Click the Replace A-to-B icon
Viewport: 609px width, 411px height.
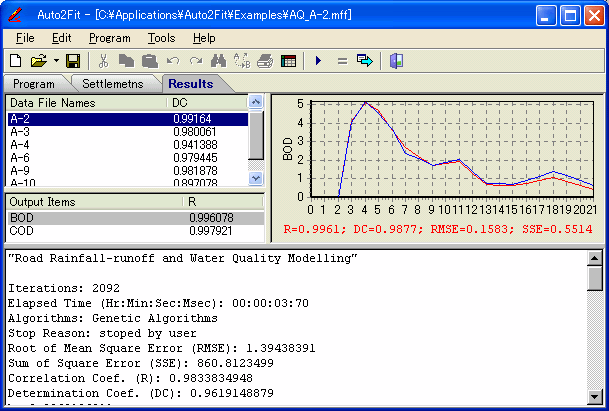point(242,61)
